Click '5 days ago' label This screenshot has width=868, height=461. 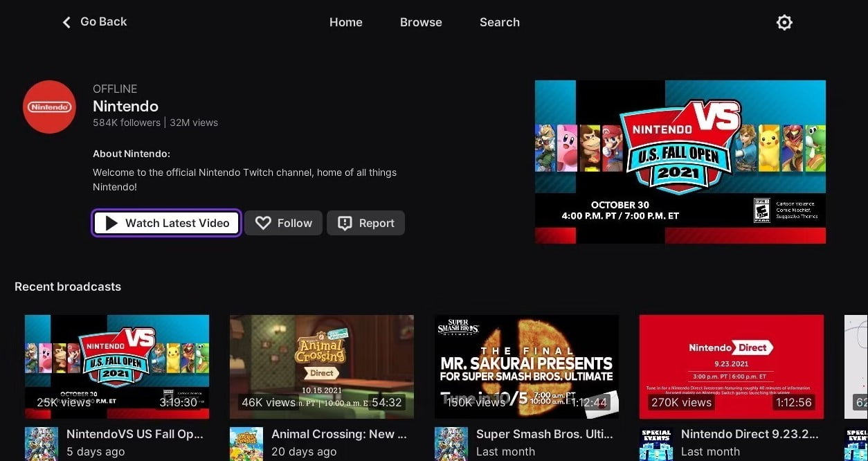[96, 451]
